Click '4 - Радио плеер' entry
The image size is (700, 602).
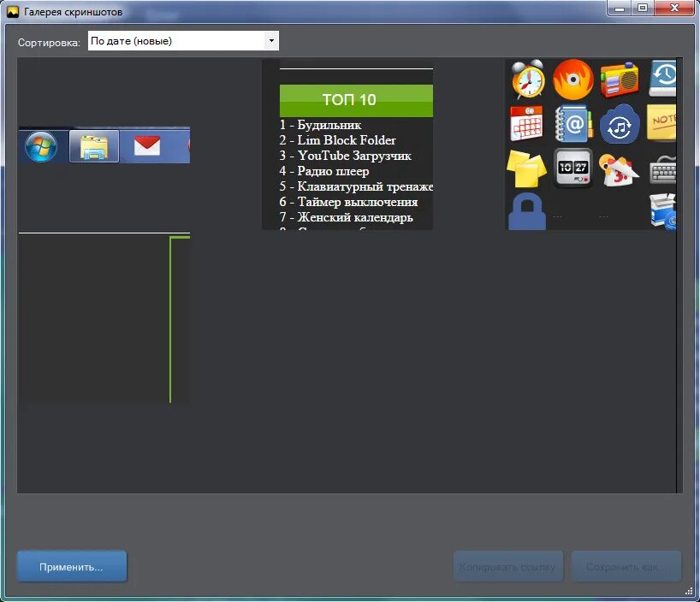(324, 171)
